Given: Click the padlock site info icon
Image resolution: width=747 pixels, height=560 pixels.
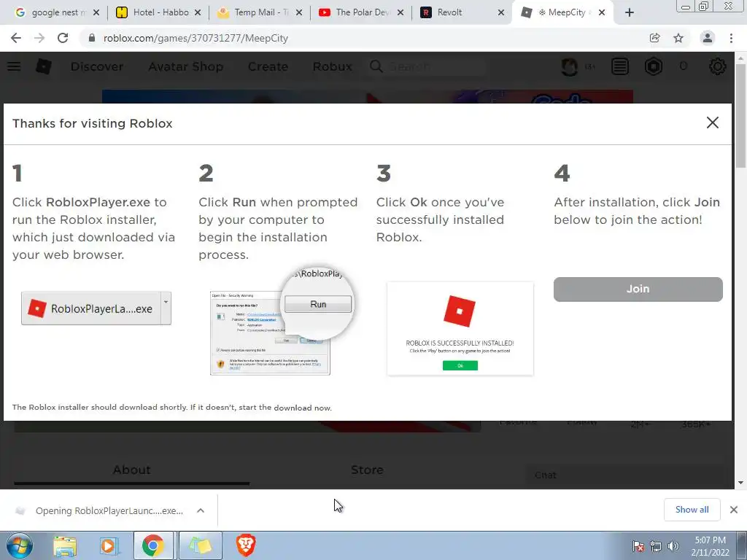Looking at the screenshot, I should [x=92, y=38].
